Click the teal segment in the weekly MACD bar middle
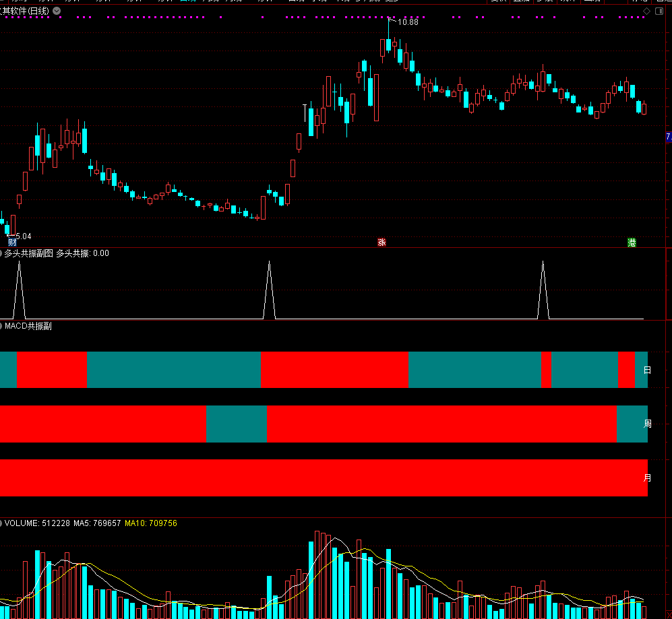The height and width of the screenshot is (619, 672). (237, 424)
